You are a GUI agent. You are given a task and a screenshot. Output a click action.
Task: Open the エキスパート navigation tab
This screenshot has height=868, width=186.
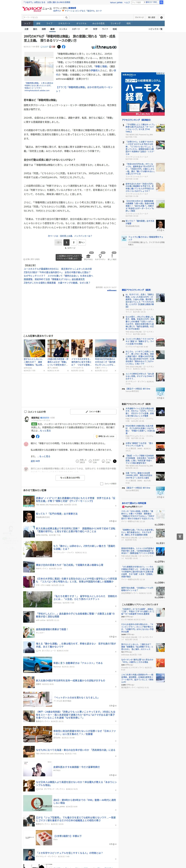[64, 24]
